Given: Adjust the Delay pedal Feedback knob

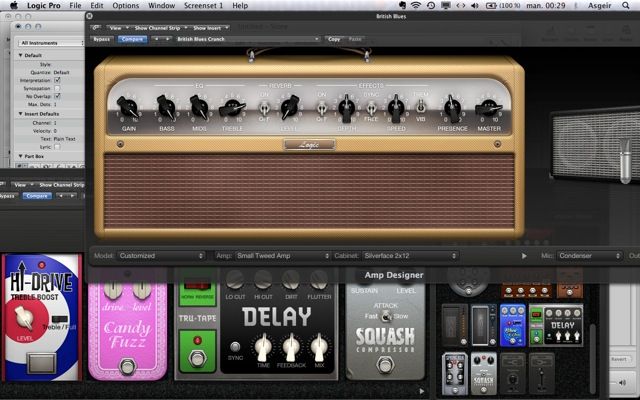Looking at the screenshot, I should (x=291, y=346).
